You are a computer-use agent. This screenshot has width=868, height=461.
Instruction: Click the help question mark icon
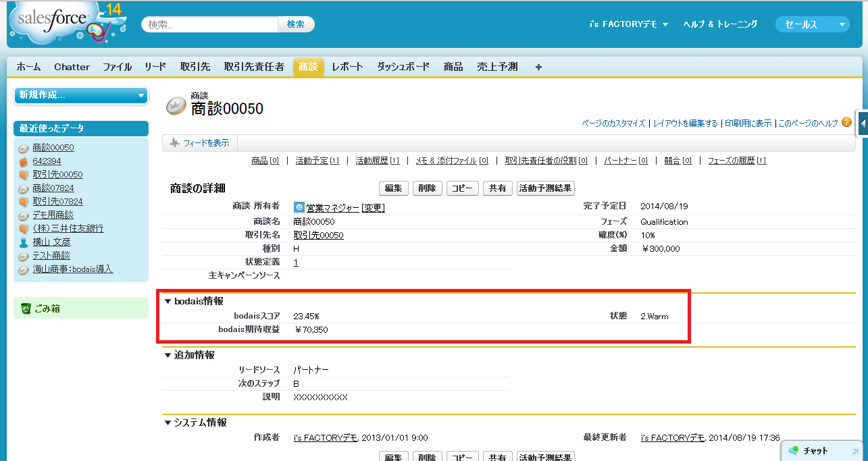(846, 122)
